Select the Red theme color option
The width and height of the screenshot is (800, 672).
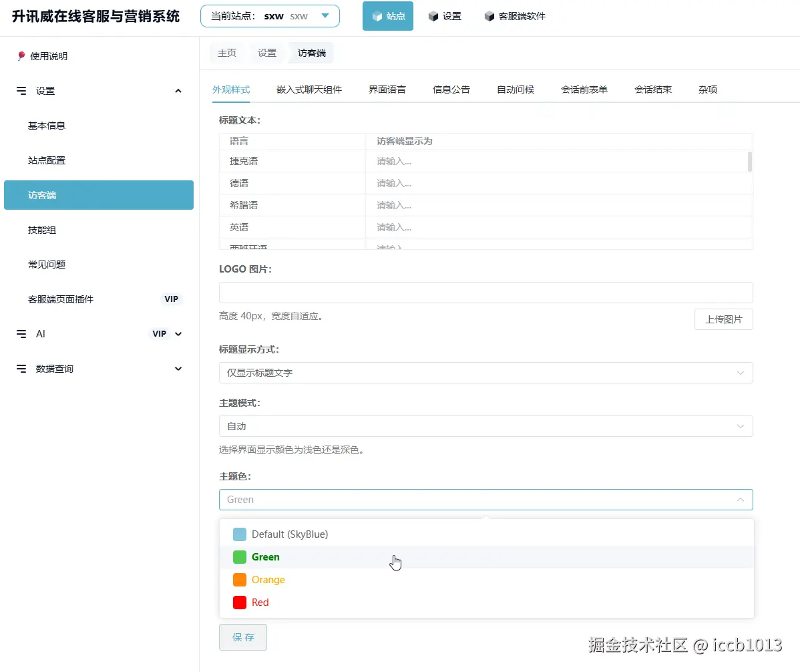coord(260,603)
